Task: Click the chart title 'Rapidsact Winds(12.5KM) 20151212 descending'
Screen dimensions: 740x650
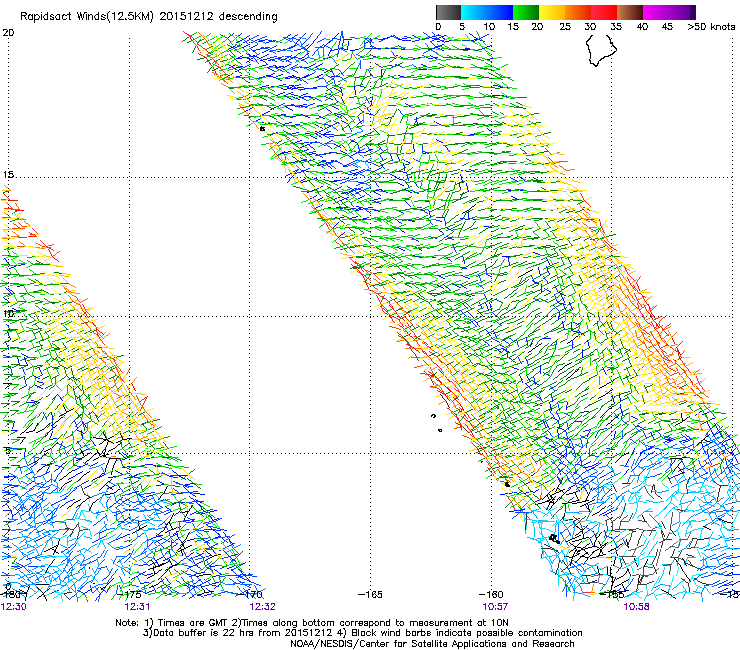Action: point(149,17)
